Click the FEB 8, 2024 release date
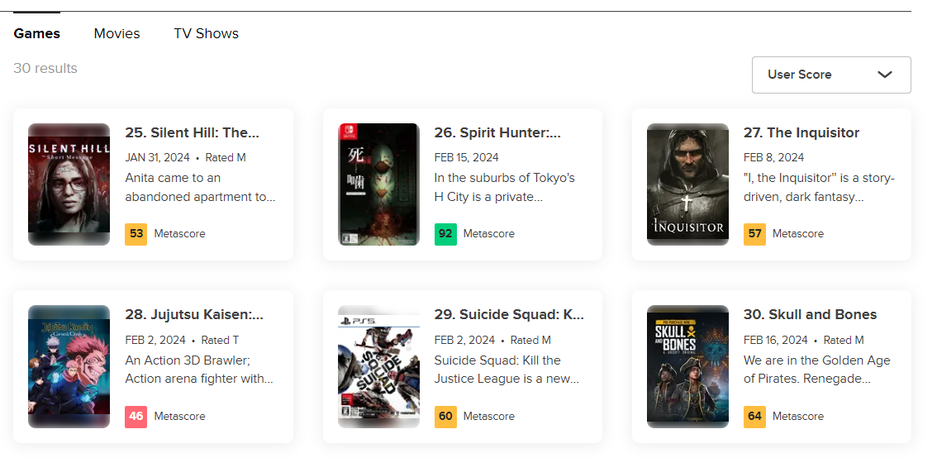Image resolution: width=937 pixels, height=459 pixels. [773, 158]
